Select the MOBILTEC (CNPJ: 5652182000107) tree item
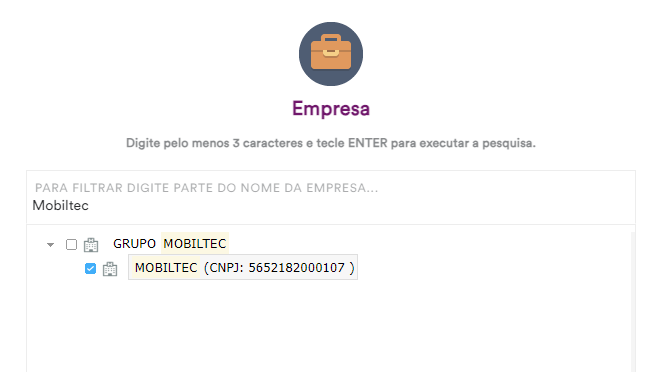The image size is (656, 372). (243, 267)
